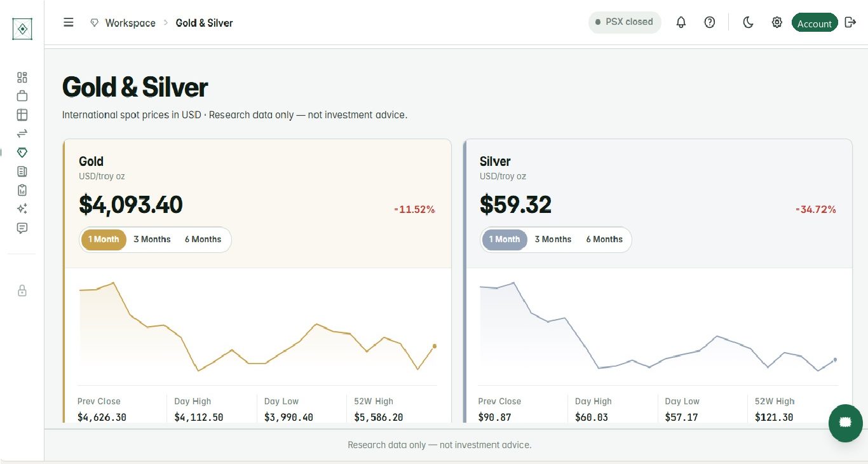Click the USD/troy oz label under Gold

(102, 176)
